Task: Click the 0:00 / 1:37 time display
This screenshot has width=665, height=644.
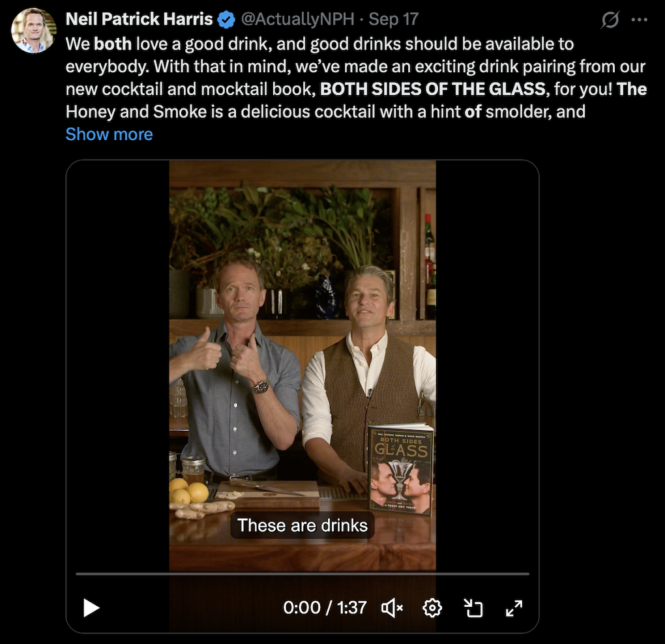Action: (324, 607)
